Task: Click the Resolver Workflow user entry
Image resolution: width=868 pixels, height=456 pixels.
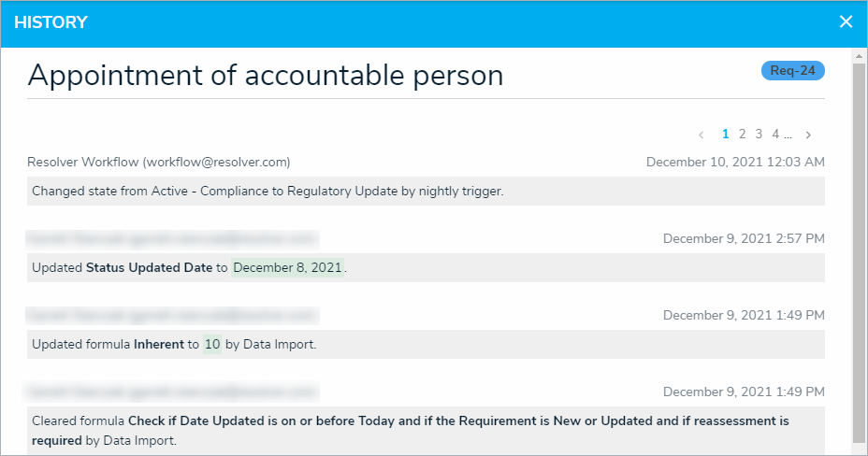Action: [159, 162]
